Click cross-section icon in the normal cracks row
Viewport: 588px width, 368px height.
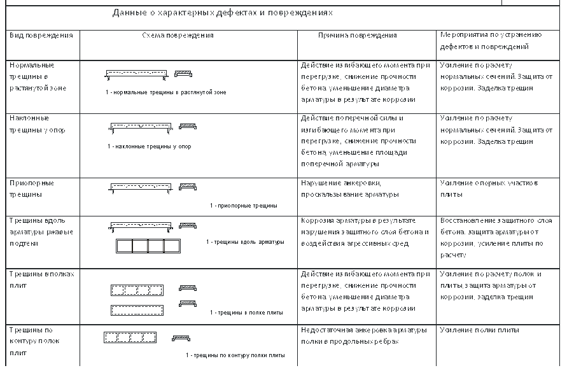click(183, 74)
